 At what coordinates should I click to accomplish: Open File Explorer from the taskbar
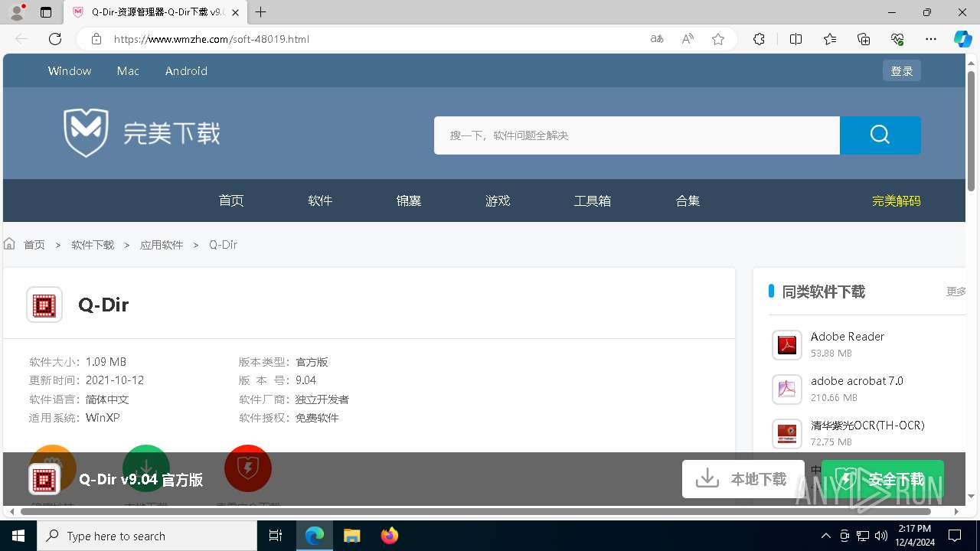pos(351,536)
